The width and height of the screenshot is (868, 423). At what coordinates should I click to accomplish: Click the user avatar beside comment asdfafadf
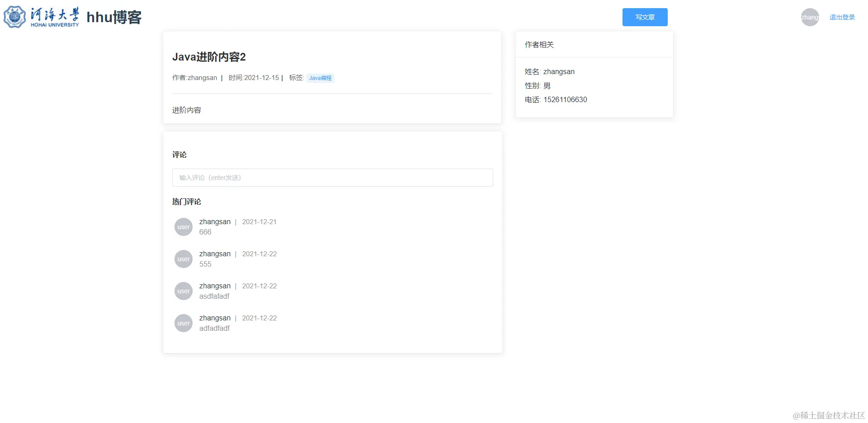point(183,291)
